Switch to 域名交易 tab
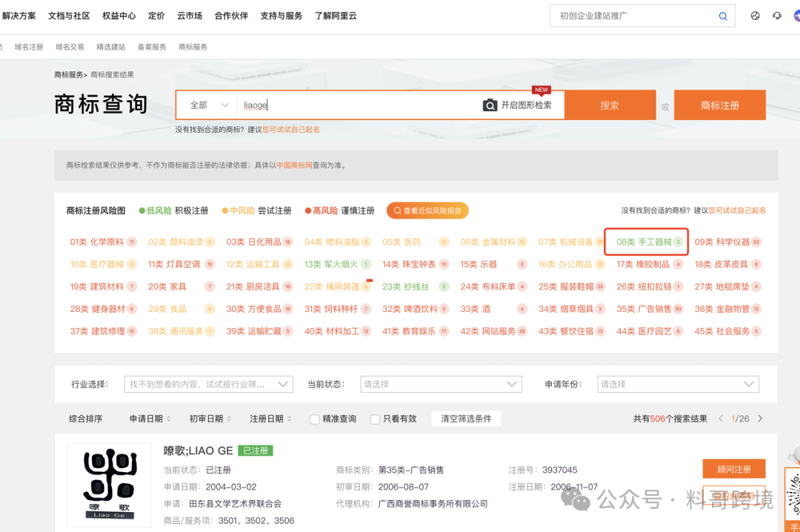The height and width of the screenshot is (532, 800). click(70, 47)
